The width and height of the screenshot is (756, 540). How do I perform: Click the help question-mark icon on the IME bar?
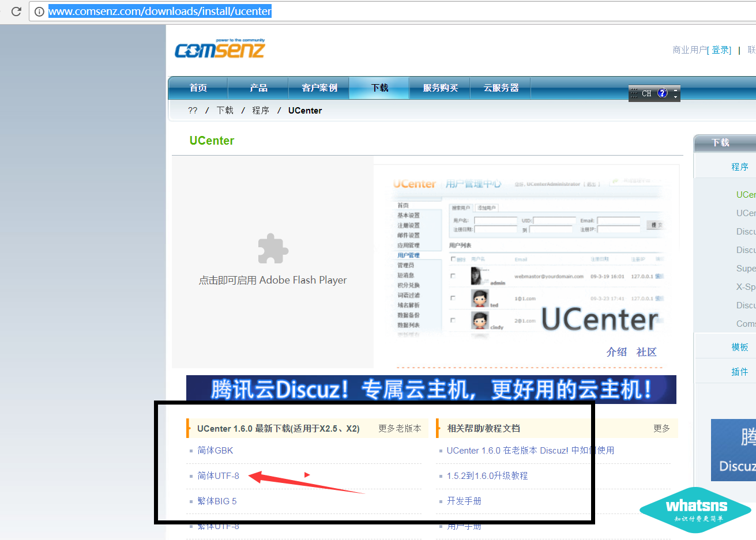click(x=663, y=93)
